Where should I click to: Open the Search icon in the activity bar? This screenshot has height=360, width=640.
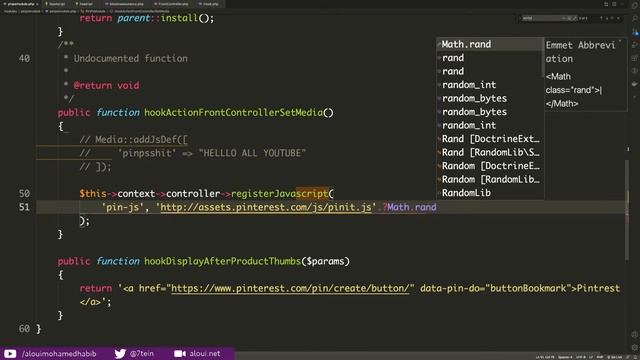635,19
